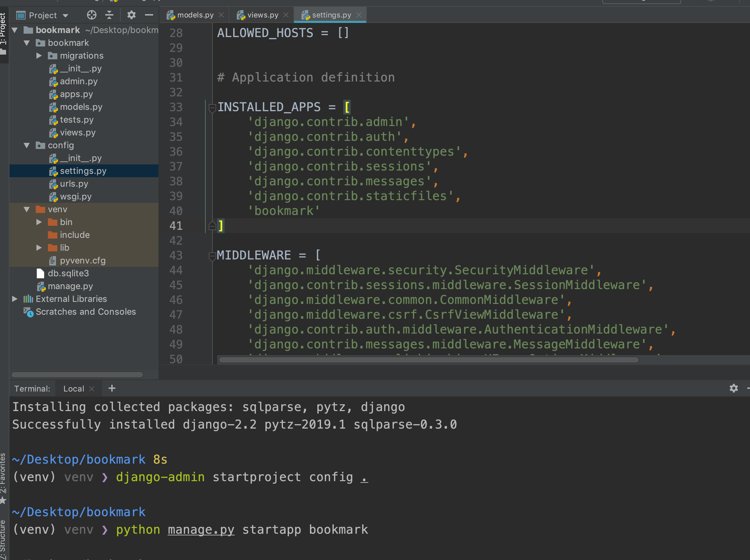The width and height of the screenshot is (750, 560).
Task: Click the collapse all icon in Project panel
Action: (x=109, y=15)
